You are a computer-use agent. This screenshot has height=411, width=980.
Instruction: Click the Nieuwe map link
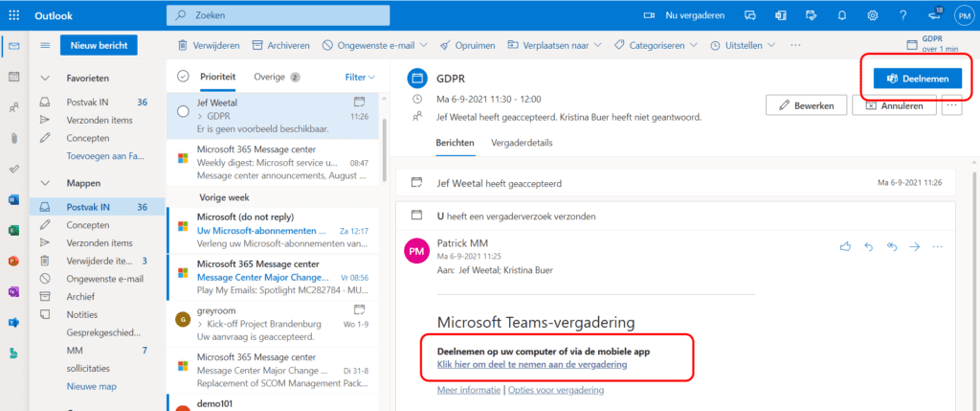pos(91,387)
